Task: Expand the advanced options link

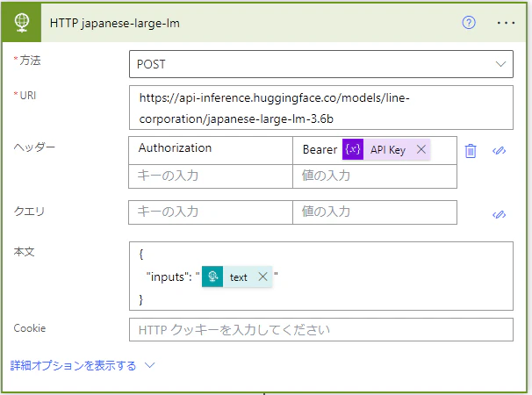Action: click(83, 365)
